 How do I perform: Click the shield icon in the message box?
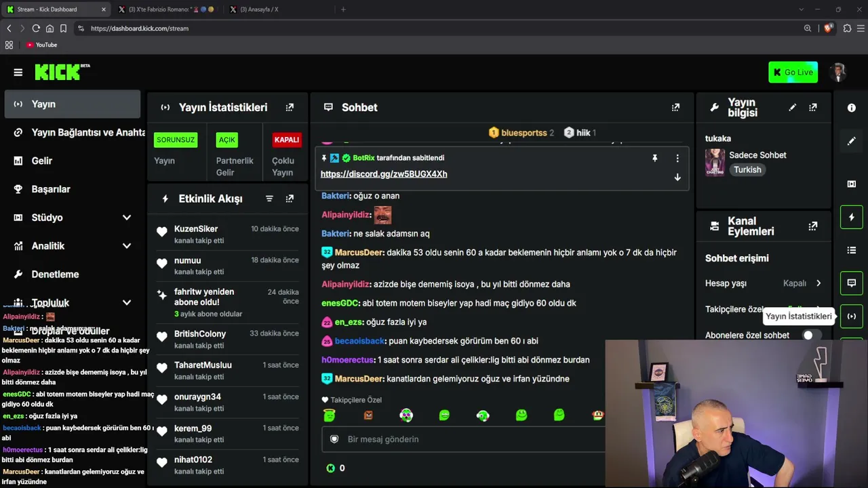[334, 439]
